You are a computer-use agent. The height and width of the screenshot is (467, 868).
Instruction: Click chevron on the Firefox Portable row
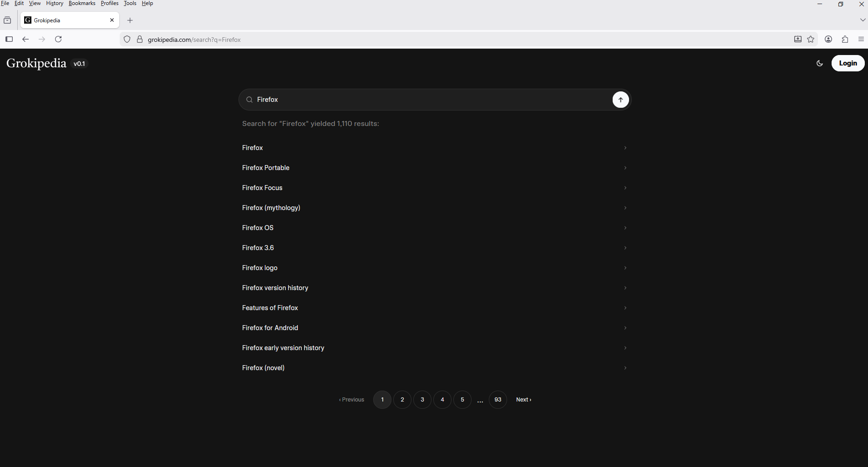tap(625, 168)
